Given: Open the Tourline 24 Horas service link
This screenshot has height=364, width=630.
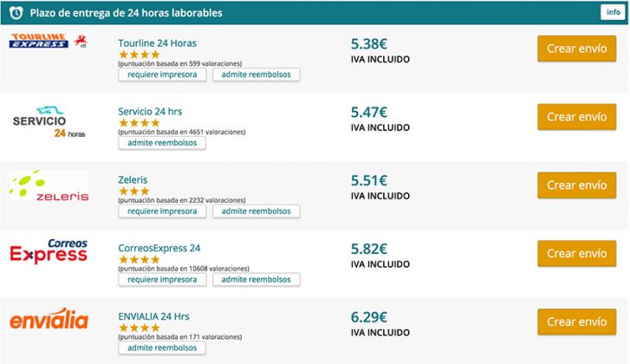Looking at the screenshot, I should [x=158, y=43].
